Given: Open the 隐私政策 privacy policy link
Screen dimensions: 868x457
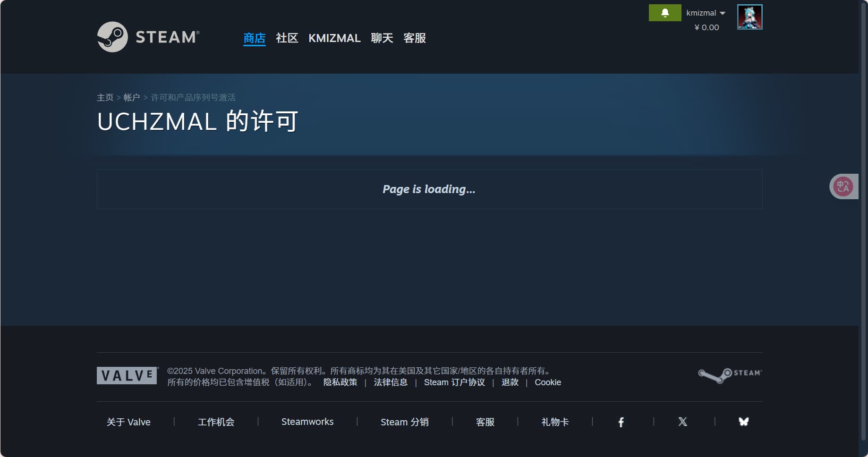Looking at the screenshot, I should click(340, 382).
